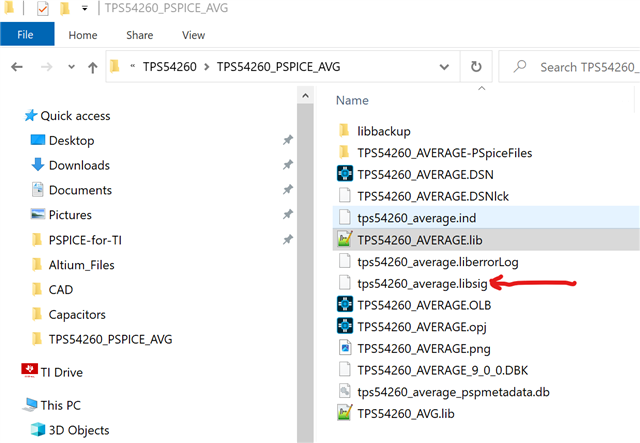Click the navigation pane scroll up arrow
This screenshot has height=443, width=640.
coord(305,96)
